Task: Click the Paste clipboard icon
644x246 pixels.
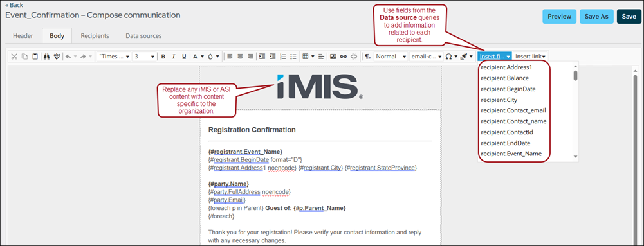Action: pos(35,57)
